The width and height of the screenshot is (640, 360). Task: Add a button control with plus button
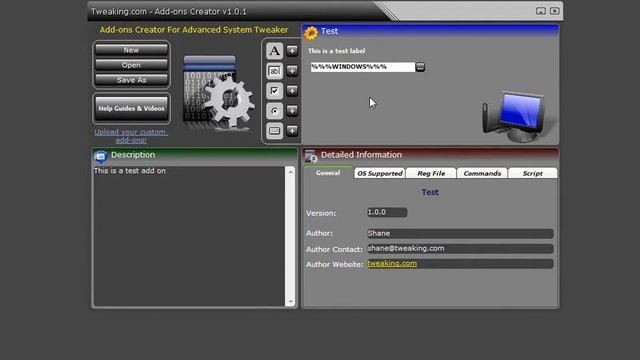[292, 131]
